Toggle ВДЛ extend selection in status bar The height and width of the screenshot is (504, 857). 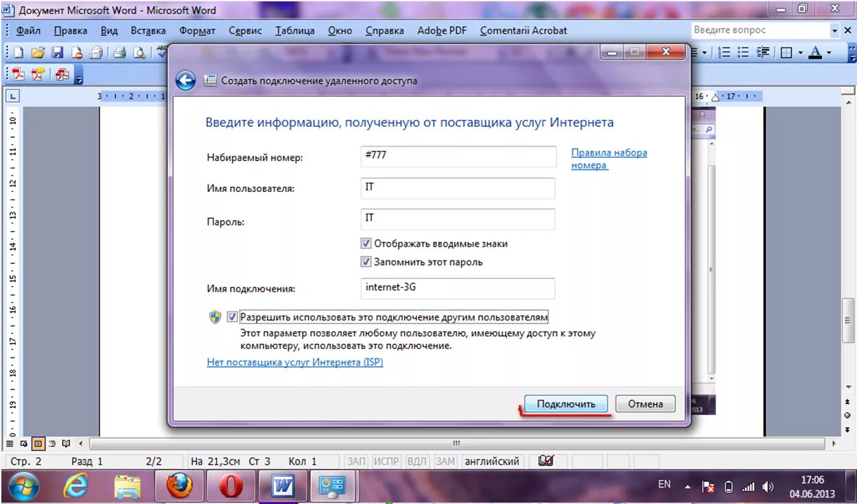pyautogui.click(x=417, y=461)
